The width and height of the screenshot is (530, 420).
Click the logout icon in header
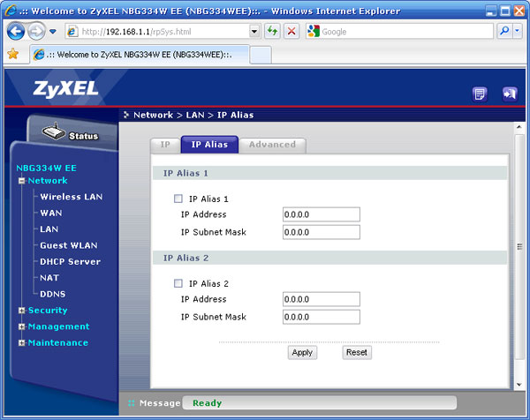pyautogui.click(x=509, y=94)
